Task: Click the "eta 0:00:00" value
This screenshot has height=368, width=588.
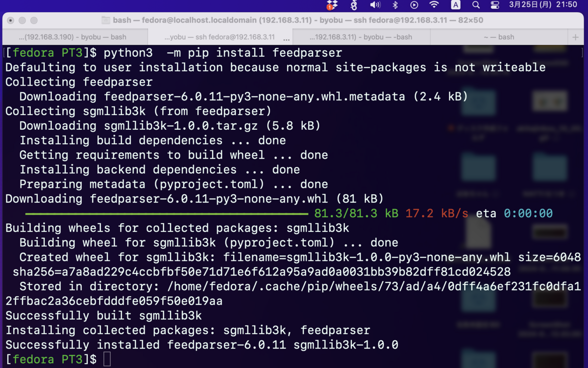Action: 514,213
